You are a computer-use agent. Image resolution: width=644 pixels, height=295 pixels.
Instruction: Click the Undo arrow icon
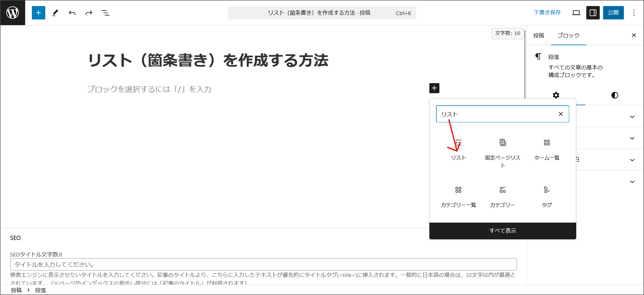[x=72, y=13]
